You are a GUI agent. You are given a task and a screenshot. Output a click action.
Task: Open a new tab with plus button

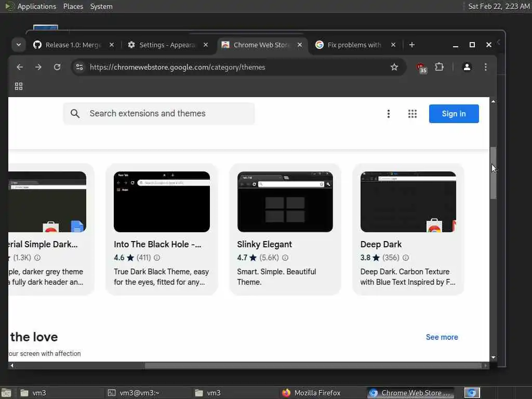tap(412, 45)
